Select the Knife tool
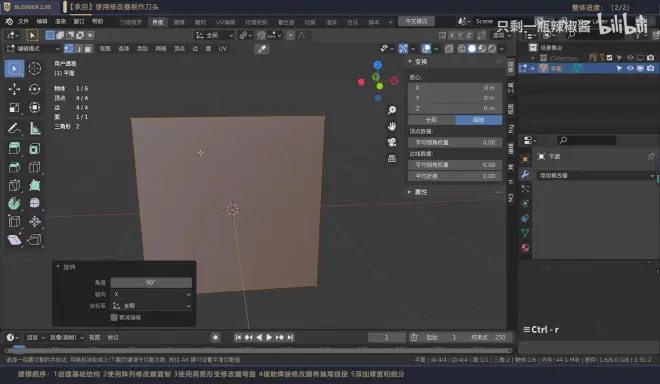Screen dimensions: 660x384 click(14, 185)
